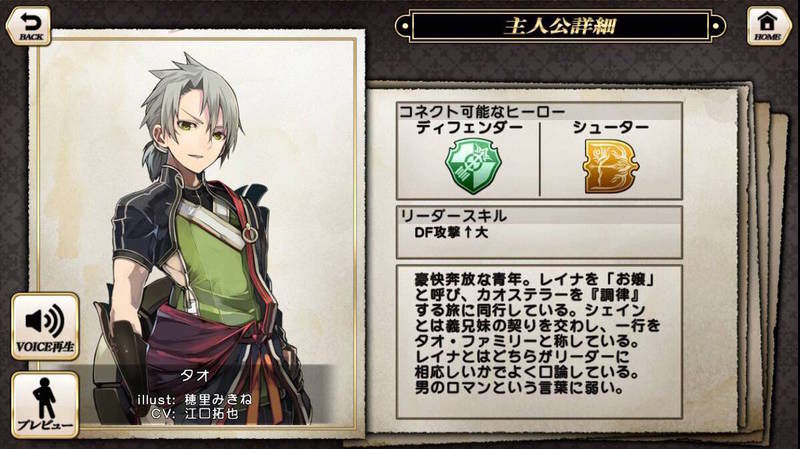Select the DF攻撃↑大 leader skill text

click(451, 233)
